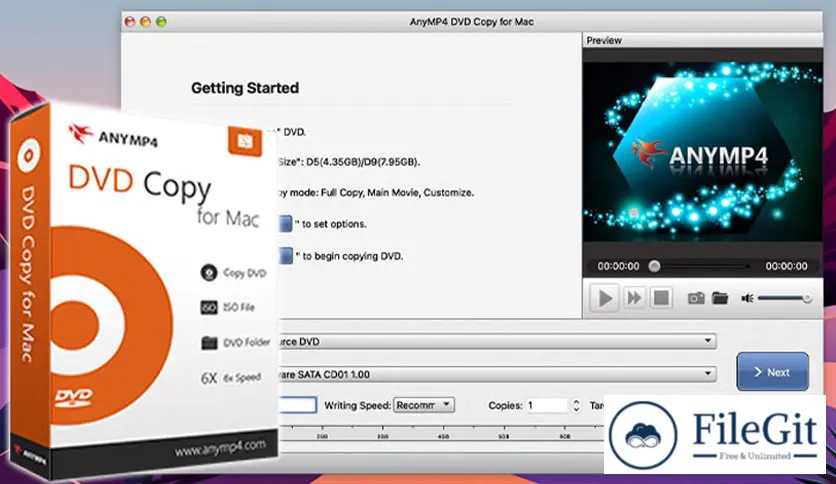836x484 pixels.
Task: Open the snapshot folder icon
Action: tap(720, 298)
